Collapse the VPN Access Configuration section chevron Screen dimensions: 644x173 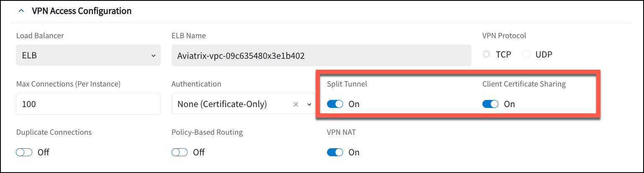[21, 11]
